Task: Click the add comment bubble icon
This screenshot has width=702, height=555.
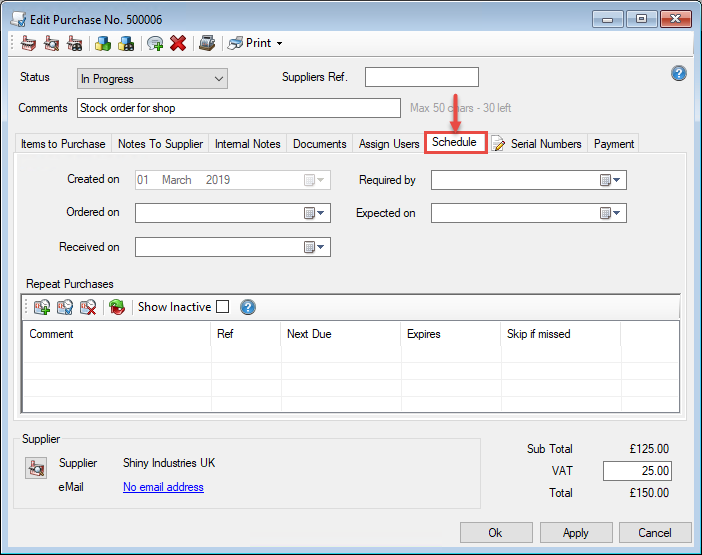Action: (x=155, y=43)
